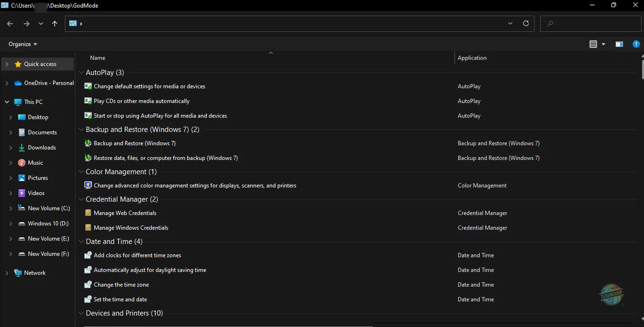Viewport: 644px width, 327px height.
Task: Collapse the Color Management (1) group
Action: 81,172
